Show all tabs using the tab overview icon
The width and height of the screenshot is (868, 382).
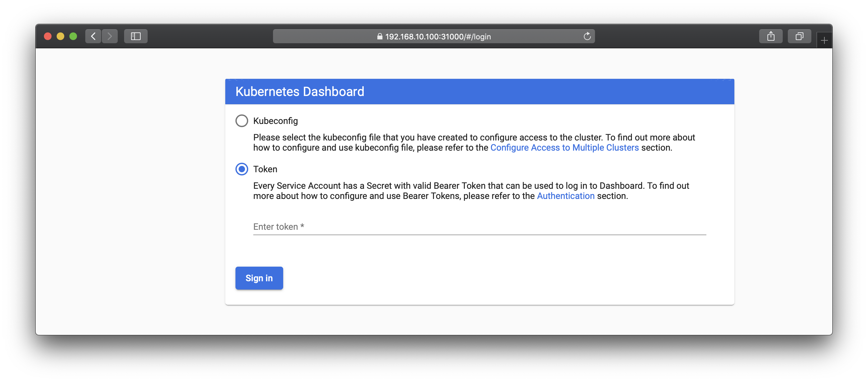(x=799, y=36)
